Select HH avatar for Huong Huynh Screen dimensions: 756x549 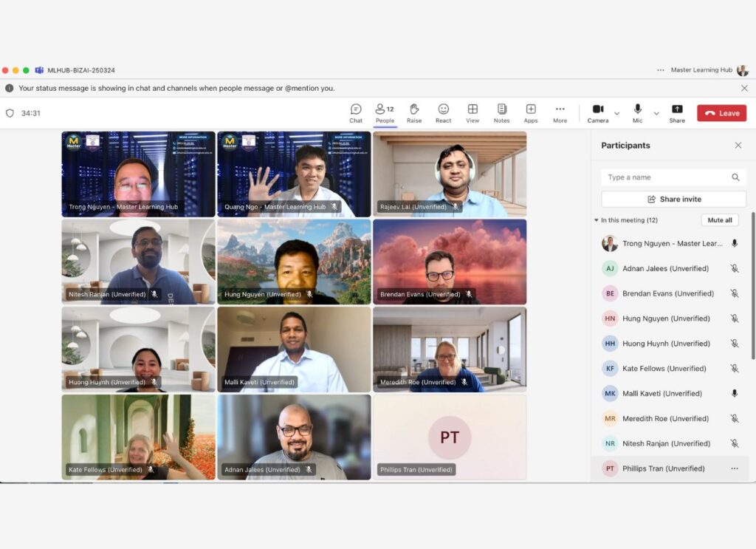click(x=610, y=344)
